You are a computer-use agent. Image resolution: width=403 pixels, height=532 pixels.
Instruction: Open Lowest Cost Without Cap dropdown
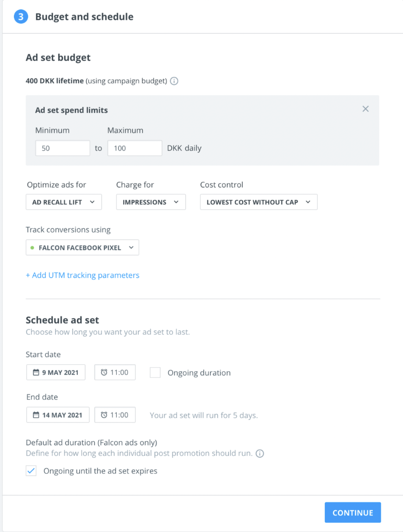click(259, 202)
